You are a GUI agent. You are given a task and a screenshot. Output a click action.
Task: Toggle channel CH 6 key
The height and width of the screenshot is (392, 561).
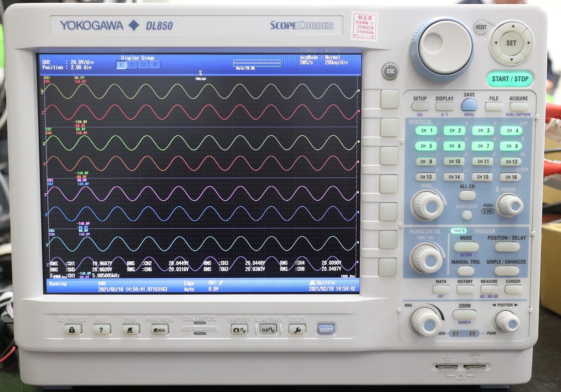point(454,146)
